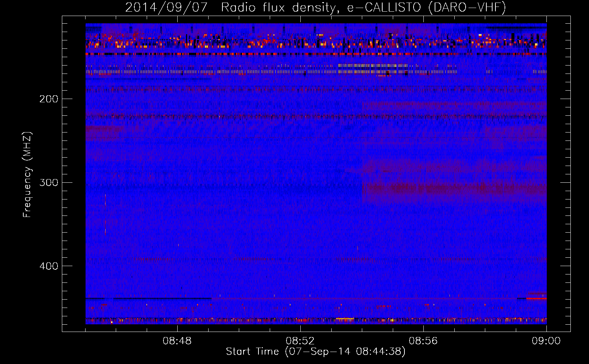Click the 'Frequency (MHZ)' axis label
This screenshot has width=589, height=364.
click(x=27, y=175)
